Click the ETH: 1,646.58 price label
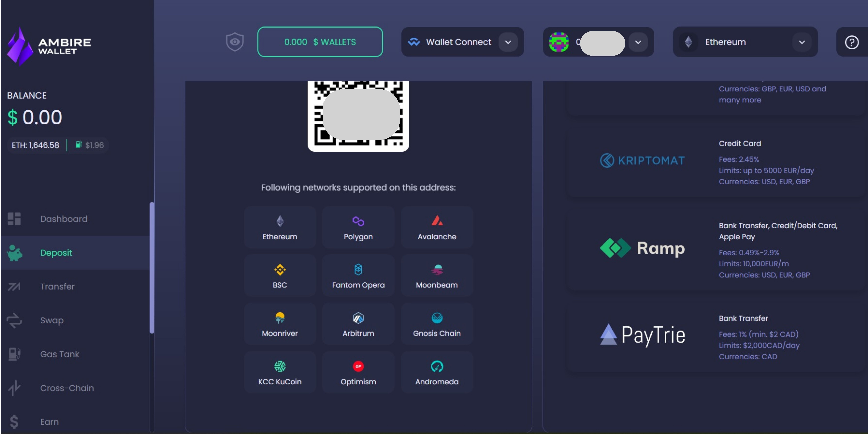The height and width of the screenshot is (434, 868). click(35, 145)
